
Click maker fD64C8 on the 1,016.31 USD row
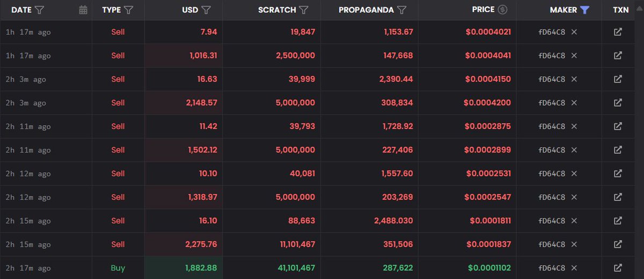click(x=552, y=56)
